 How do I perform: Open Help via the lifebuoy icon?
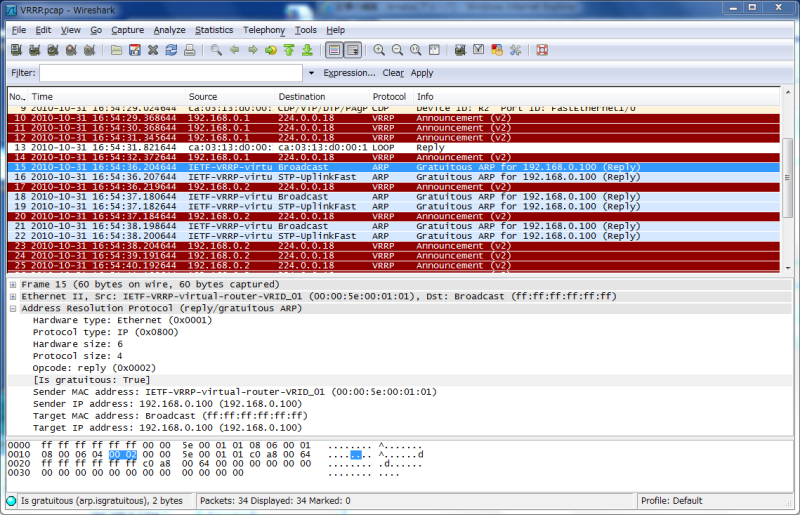coord(541,50)
